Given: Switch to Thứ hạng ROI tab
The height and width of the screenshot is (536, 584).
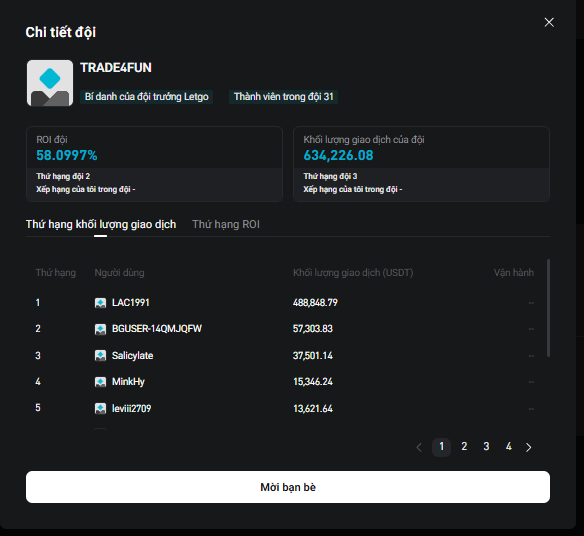Looking at the screenshot, I should [226, 224].
